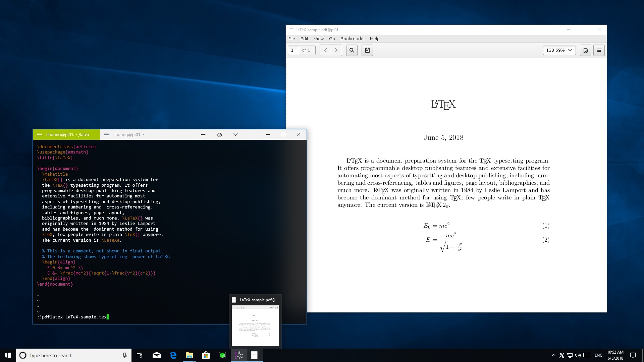The height and width of the screenshot is (362, 644).
Task: Open the 138.69% zoom level dropdown
Action: pyautogui.click(x=559, y=50)
